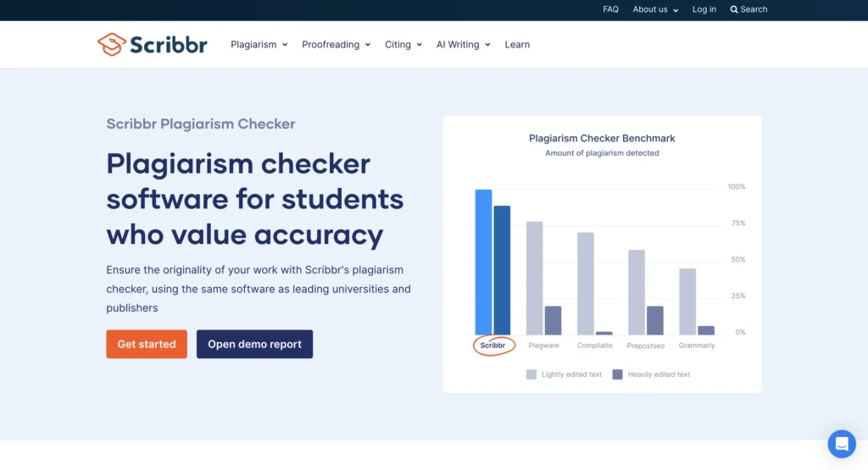The height and width of the screenshot is (470, 868).
Task: Click the main headline about accuracy
Action: tap(254, 199)
